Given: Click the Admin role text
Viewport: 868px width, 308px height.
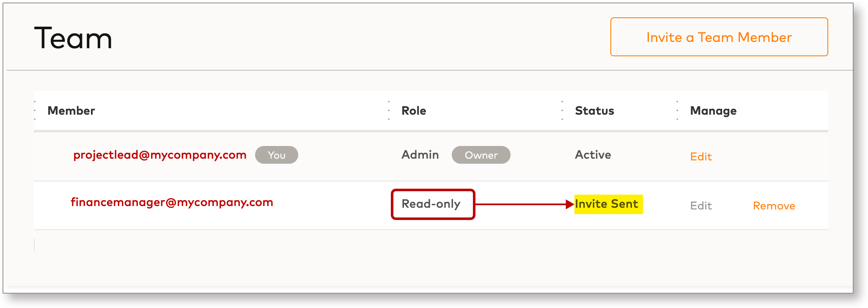Looking at the screenshot, I should coord(420,155).
